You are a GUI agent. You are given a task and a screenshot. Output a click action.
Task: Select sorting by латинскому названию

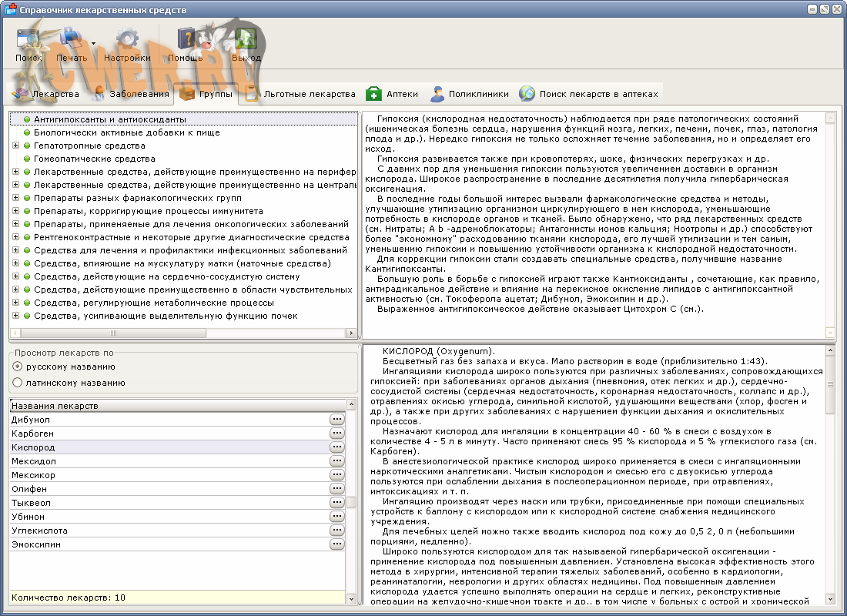(18, 383)
